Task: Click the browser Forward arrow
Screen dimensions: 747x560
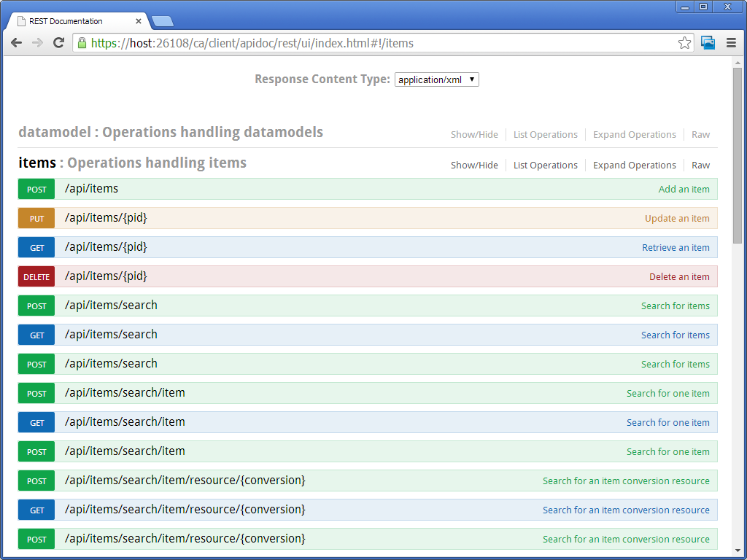Action: click(x=37, y=43)
